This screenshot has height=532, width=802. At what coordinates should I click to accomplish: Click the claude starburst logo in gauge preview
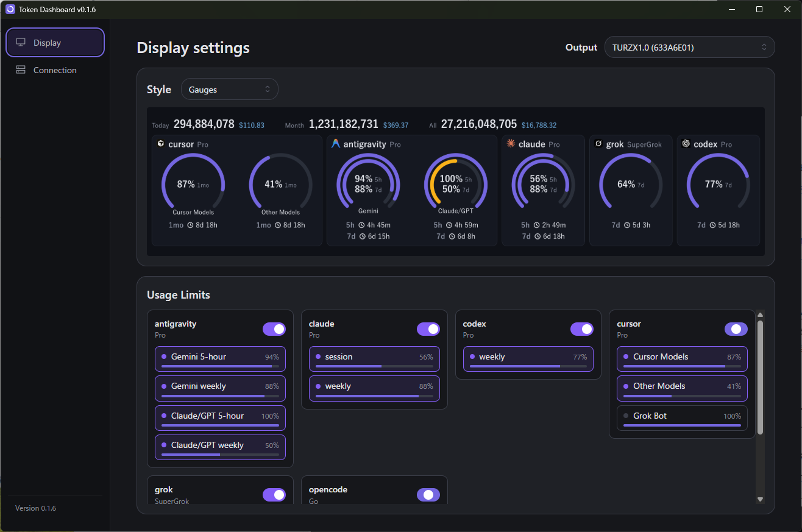511,144
